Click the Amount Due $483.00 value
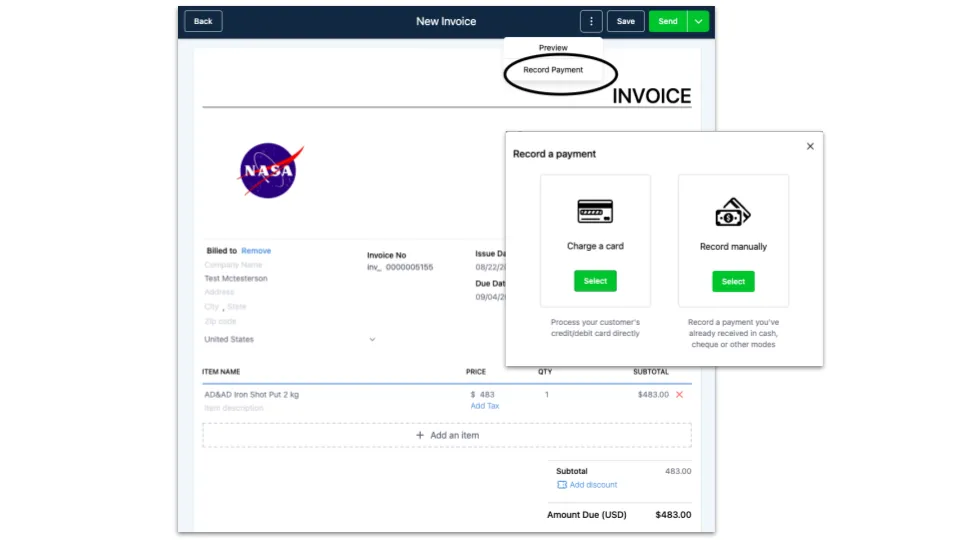The image size is (960, 540). click(x=673, y=515)
